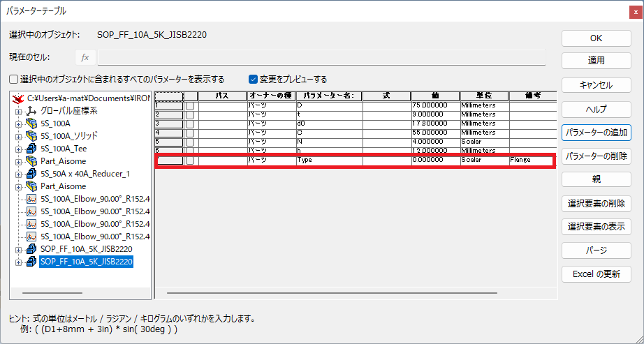The height and width of the screenshot is (344, 644).
Task: Expand the first Part_Aisome tree node
Action: tap(19, 161)
